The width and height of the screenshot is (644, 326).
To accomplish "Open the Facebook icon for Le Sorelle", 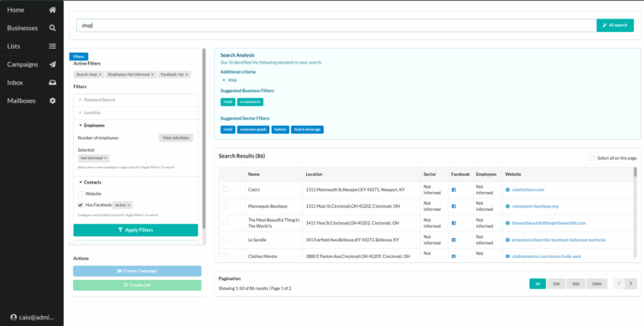I will point(454,240).
